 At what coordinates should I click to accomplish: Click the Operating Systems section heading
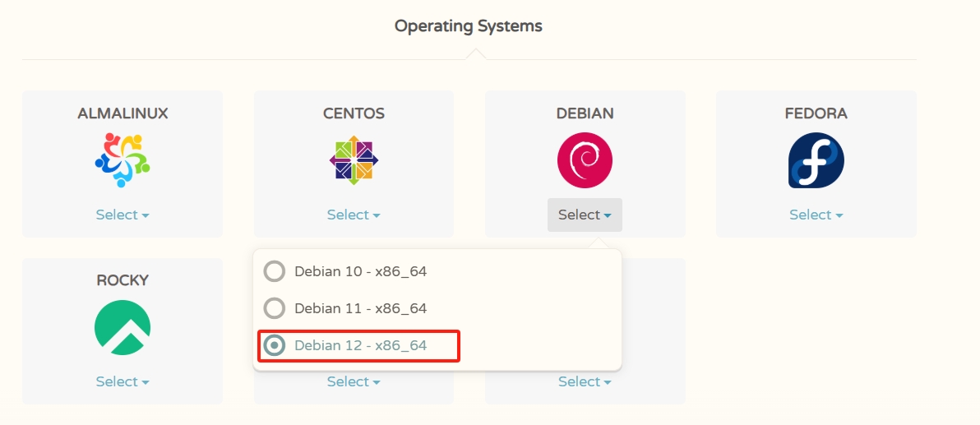point(468,25)
